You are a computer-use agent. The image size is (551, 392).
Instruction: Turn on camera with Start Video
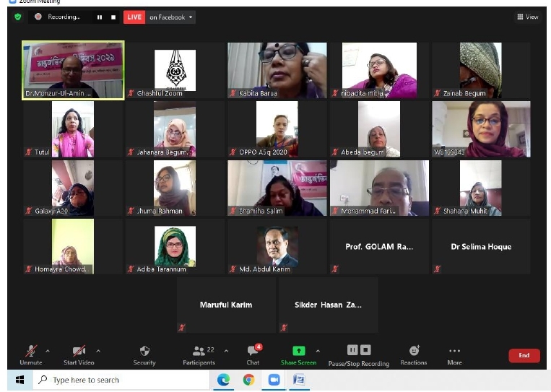tap(79, 355)
